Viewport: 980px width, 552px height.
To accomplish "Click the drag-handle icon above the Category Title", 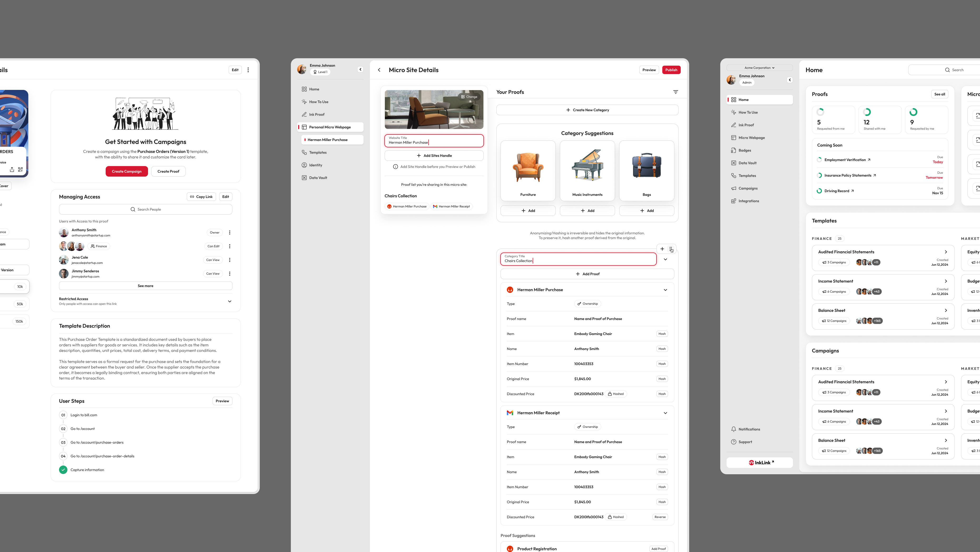I will [x=671, y=249].
